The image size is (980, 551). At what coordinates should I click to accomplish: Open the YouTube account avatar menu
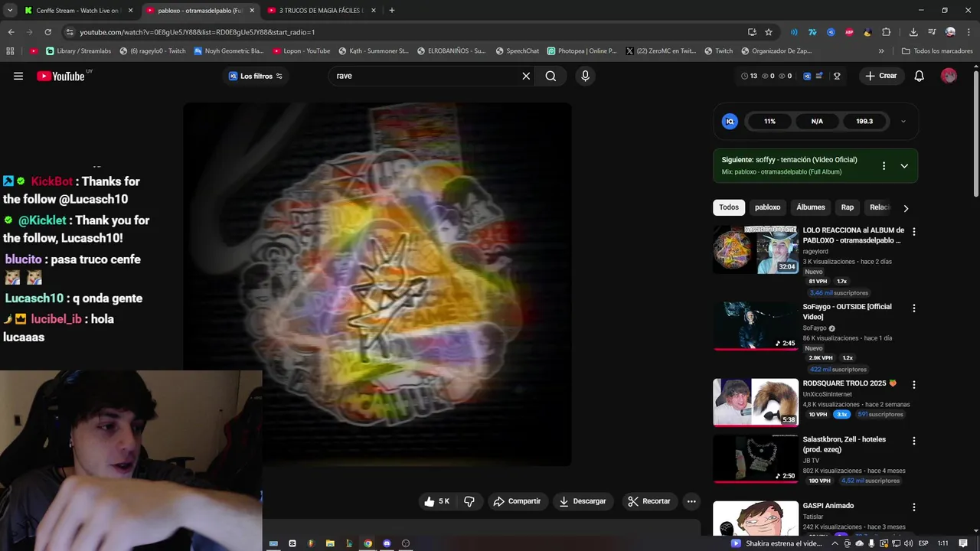tap(949, 76)
